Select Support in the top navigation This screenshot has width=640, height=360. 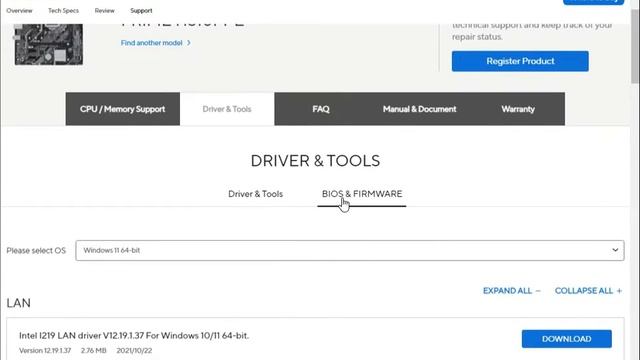(141, 11)
